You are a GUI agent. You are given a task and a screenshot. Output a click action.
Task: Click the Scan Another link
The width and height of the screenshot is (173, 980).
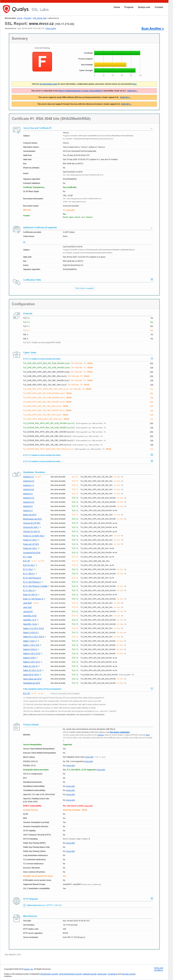click(153, 28)
